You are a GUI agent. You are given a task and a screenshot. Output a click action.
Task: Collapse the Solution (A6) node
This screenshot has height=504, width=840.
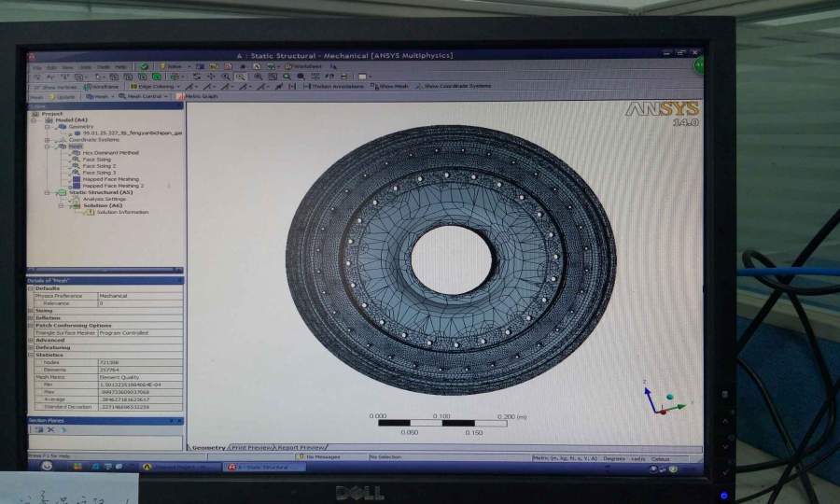point(61,205)
